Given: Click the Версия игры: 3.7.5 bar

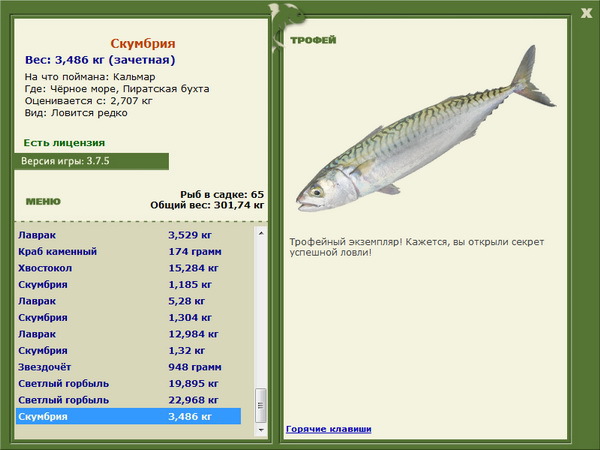Looking at the screenshot, I should coord(91,161).
